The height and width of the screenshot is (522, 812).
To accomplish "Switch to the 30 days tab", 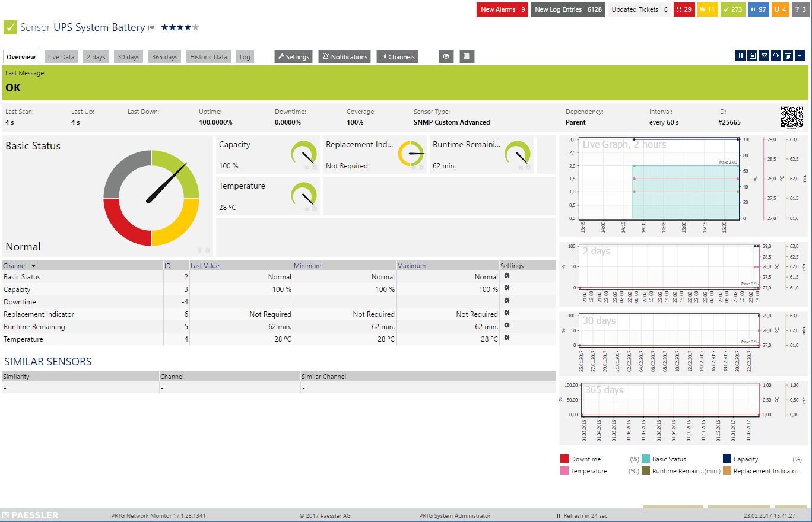I will tap(128, 56).
